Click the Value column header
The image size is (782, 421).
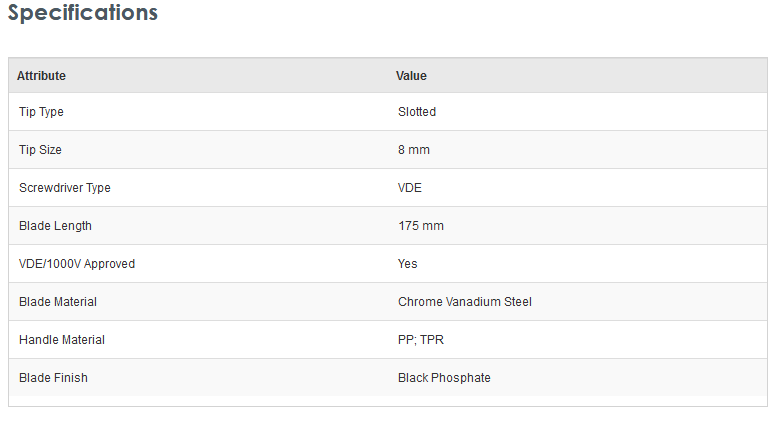click(411, 76)
